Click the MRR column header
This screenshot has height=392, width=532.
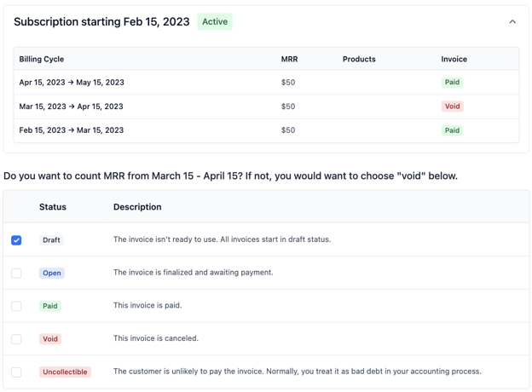pos(289,59)
